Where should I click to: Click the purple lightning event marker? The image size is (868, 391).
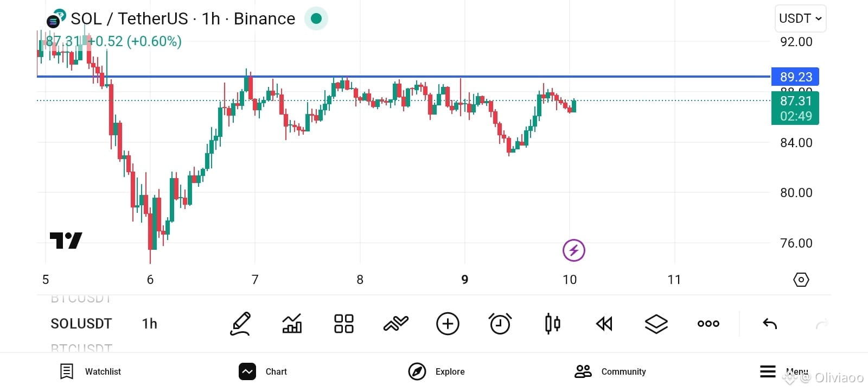click(573, 250)
